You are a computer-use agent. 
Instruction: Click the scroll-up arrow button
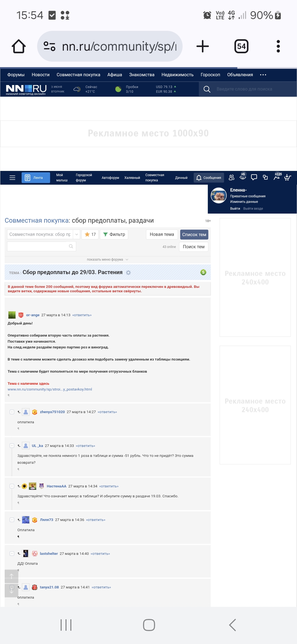12,576
